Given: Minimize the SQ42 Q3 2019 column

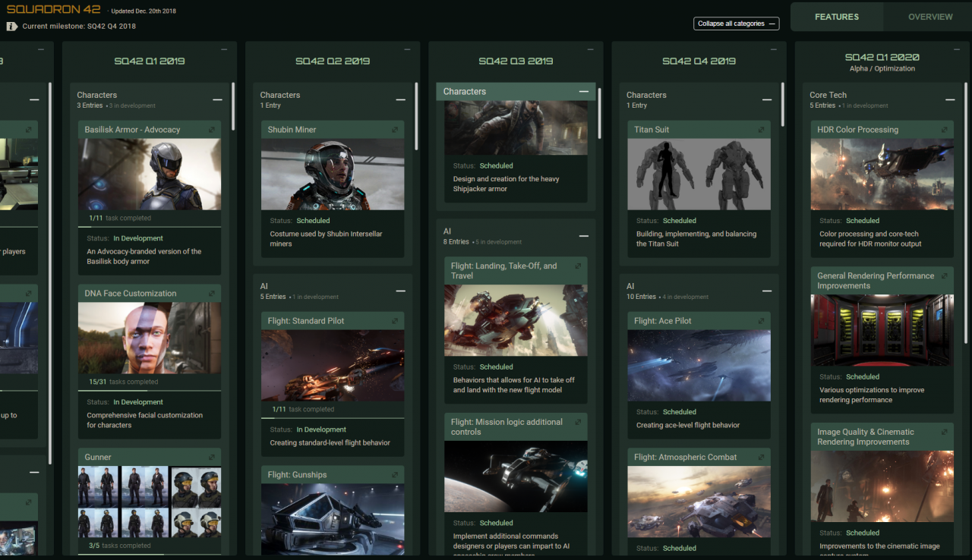Looking at the screenshot, I should point(591,50).
